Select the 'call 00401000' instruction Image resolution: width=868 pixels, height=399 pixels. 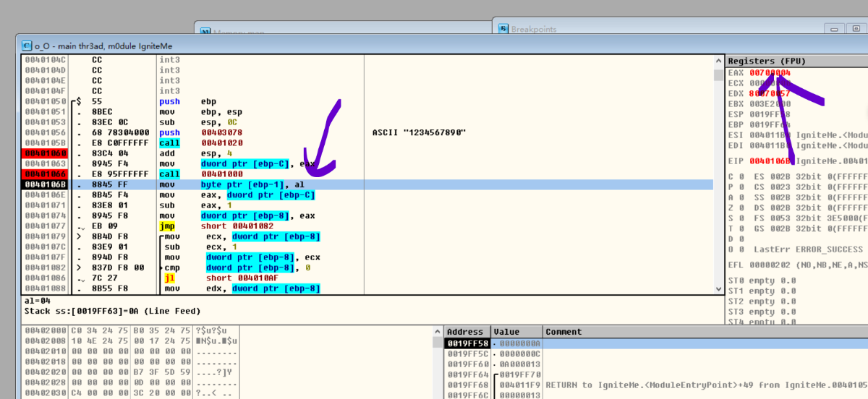click(x=203, y=174)
